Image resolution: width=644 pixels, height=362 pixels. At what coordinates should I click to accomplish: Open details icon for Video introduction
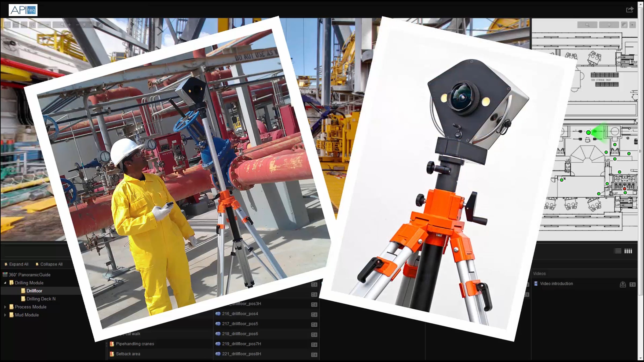[632, 284]
